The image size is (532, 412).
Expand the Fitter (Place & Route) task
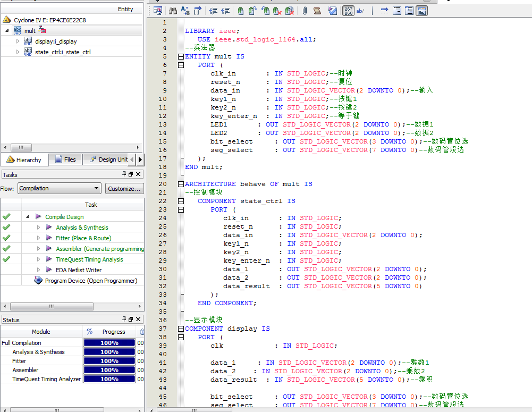38,238
